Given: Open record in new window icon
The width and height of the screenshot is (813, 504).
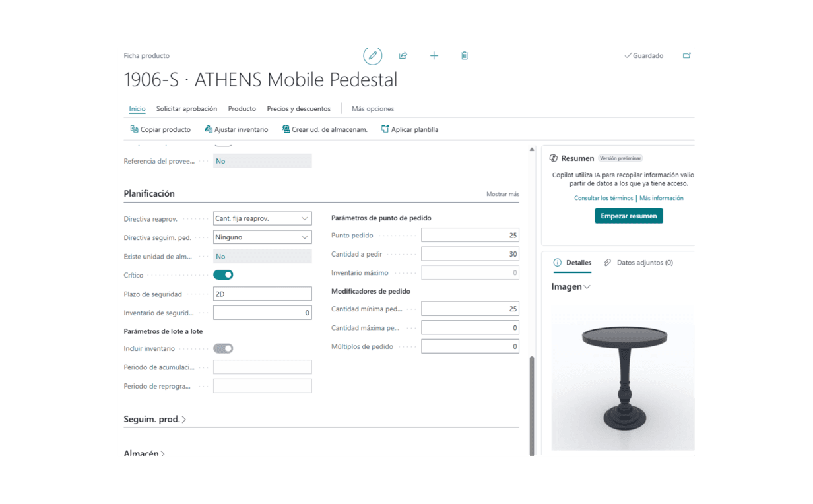Looking at the screenshot, I should pos(686,56).
